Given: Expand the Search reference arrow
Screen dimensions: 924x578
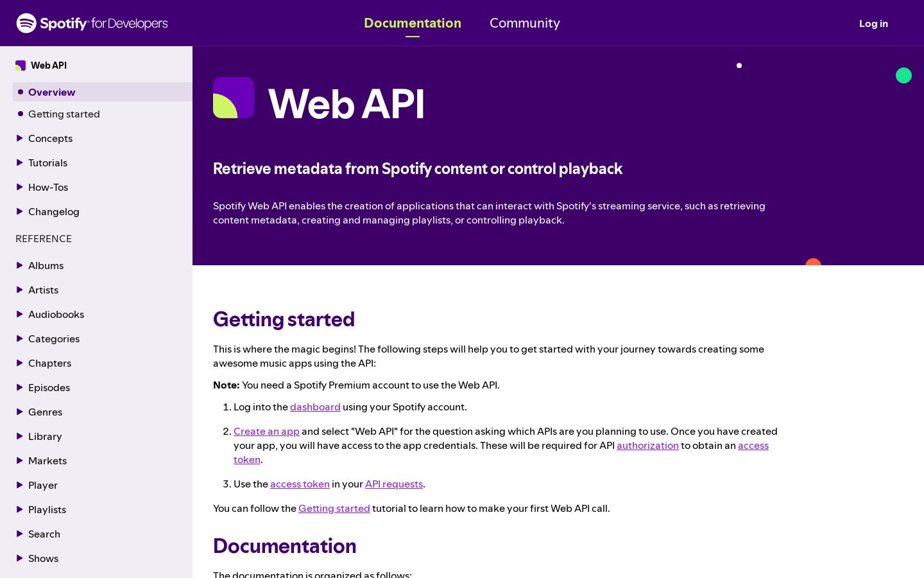Looking at the screenshot, I should coord(19,534).
